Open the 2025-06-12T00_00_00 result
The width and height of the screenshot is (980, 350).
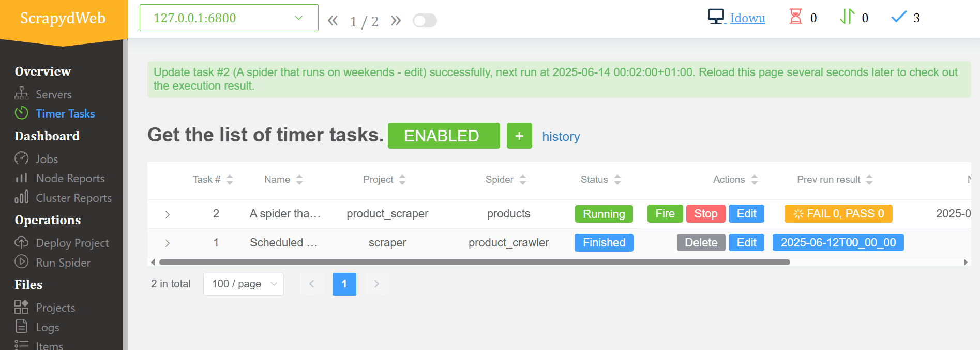(x=838, y=242)
